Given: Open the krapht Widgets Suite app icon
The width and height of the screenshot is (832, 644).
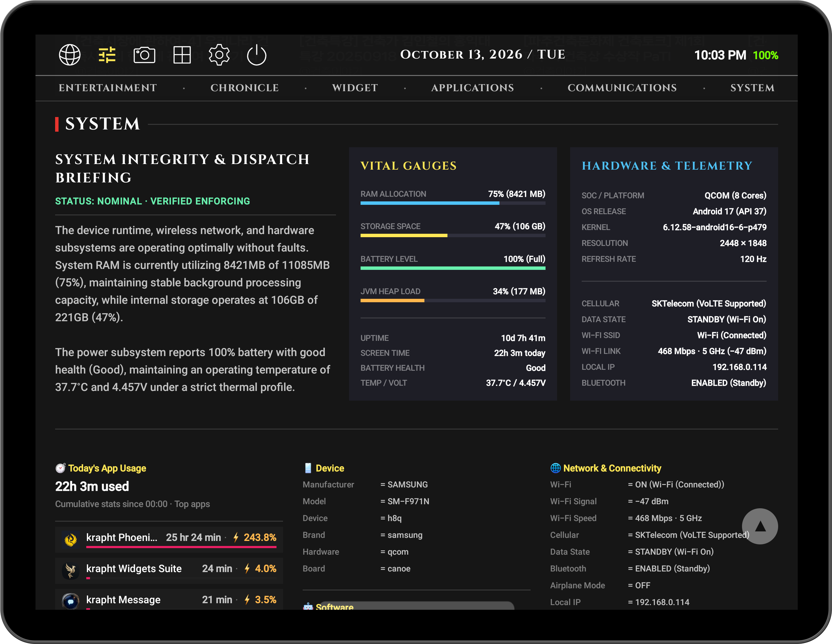Looking at the screenshot, I should 70,570.
